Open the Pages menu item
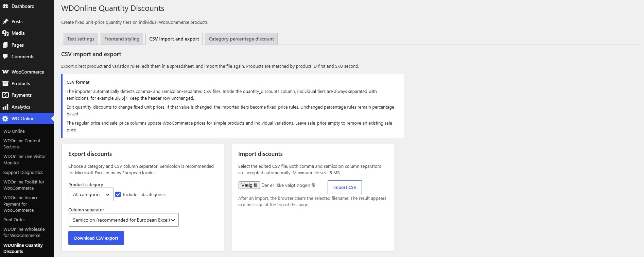 coord(27,45)
